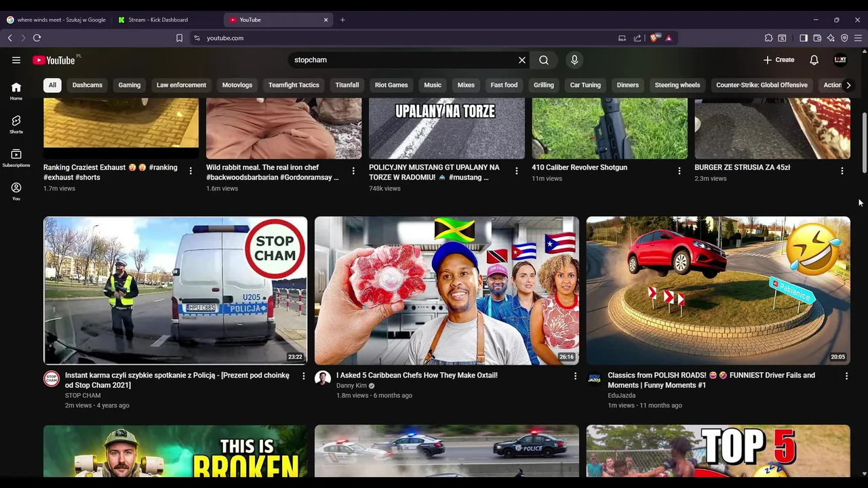Viewport: 868px width, 488px height.
Task: Select the Titanfall filter chip
Action: (x=347, y=85)
